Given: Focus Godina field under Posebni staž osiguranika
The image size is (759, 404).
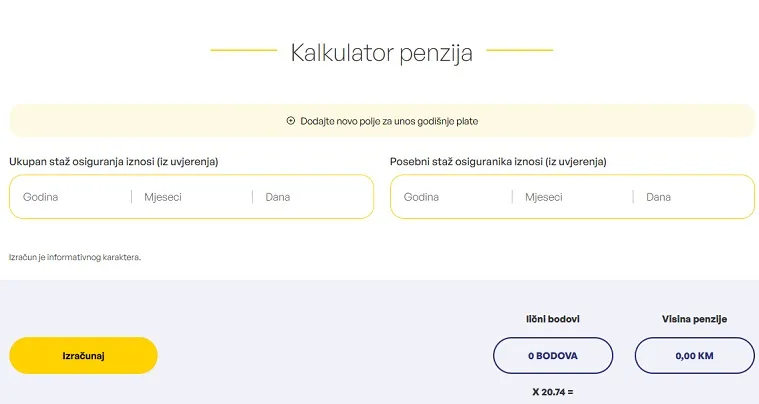Looking at the screenshot, I should (x=452, y=197).
